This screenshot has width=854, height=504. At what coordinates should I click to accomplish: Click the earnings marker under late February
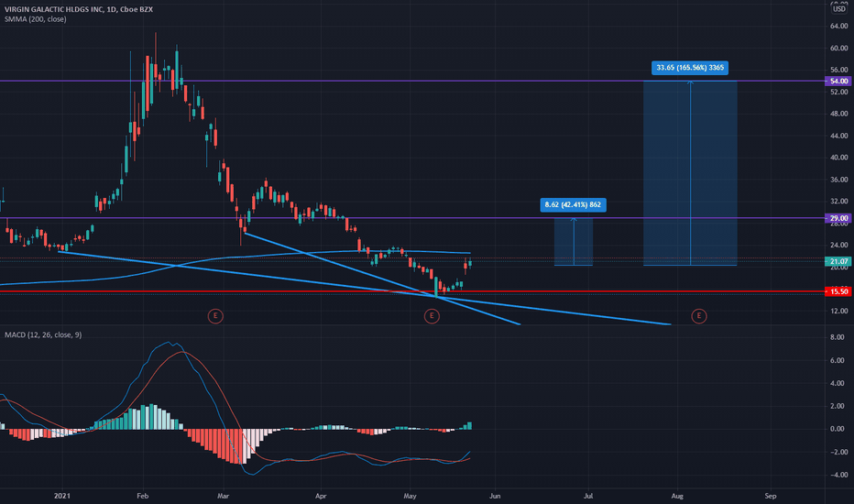click(215, 315)
